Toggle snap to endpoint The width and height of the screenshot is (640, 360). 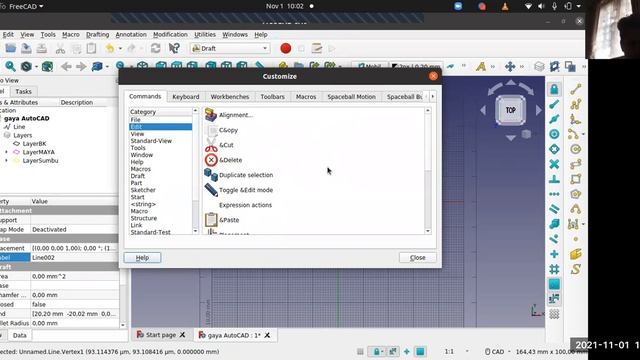[x=554, y=104]
